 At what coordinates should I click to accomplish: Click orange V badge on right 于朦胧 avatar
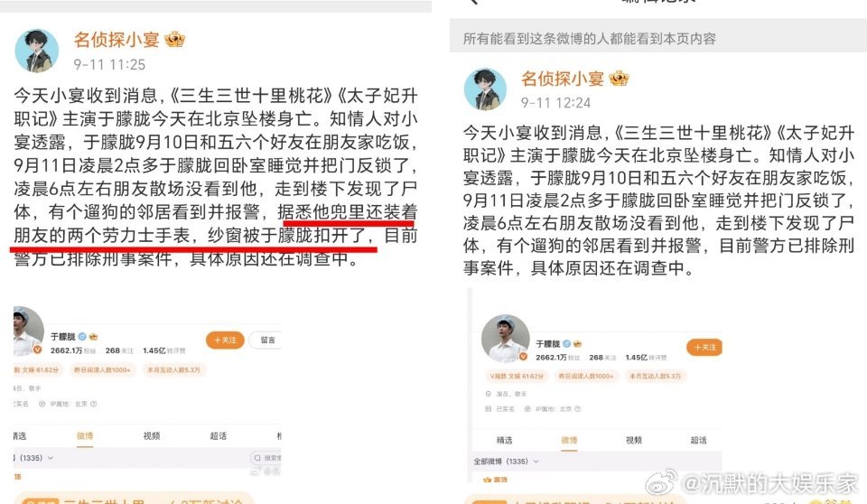[x=523, y=356]
